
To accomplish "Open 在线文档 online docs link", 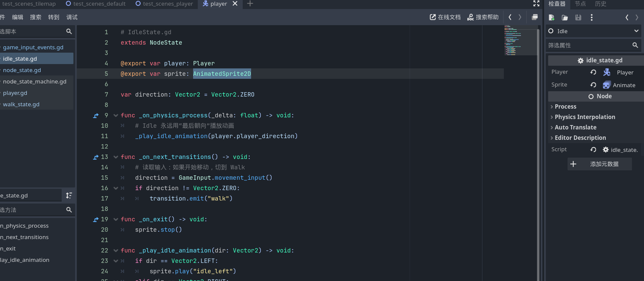I will pos(445,17).
